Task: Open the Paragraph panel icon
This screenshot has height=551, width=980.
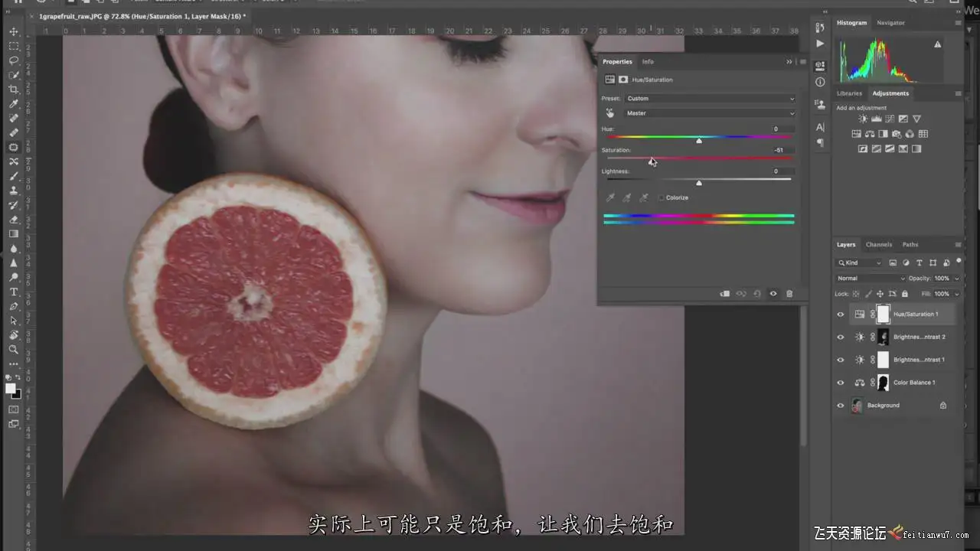Action: coord(820,143)
